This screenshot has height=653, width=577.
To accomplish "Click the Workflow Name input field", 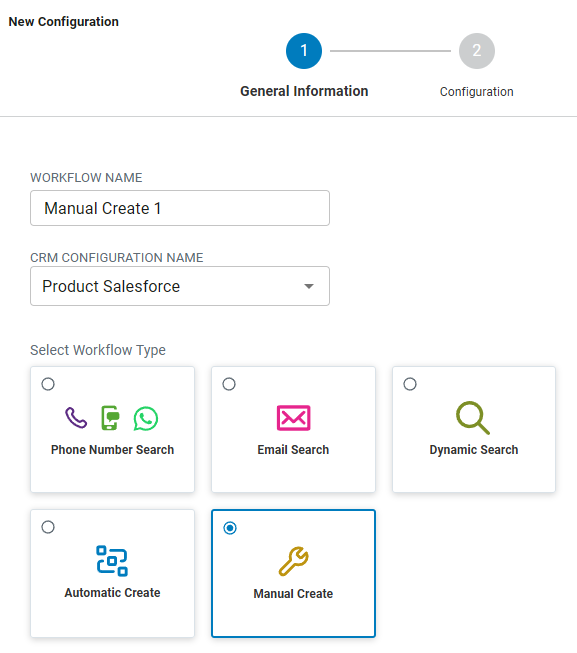I will (x=180, y=208).
